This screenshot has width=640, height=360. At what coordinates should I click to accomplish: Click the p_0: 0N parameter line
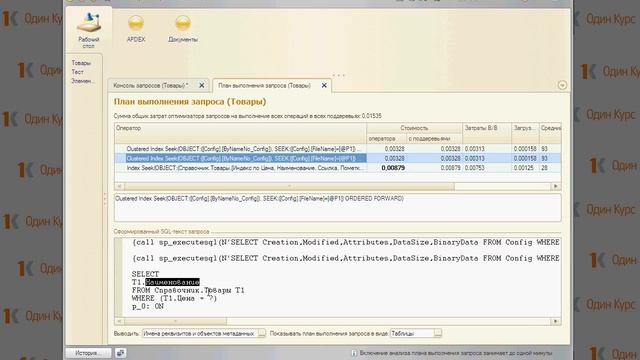[x=148, y=306]
